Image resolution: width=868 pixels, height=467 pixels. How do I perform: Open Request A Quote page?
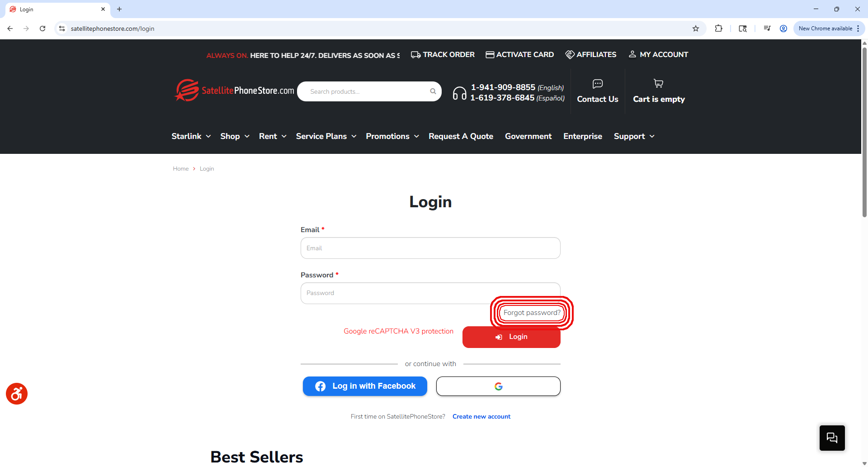point(461,136)
